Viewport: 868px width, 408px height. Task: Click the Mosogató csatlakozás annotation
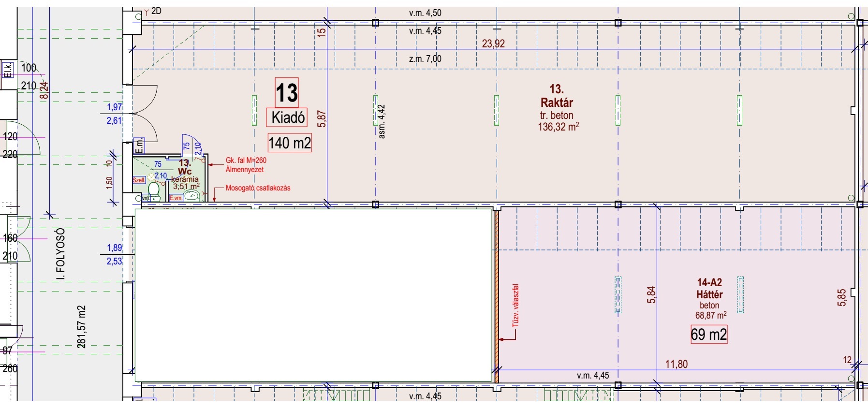click(x=258, y=188)
